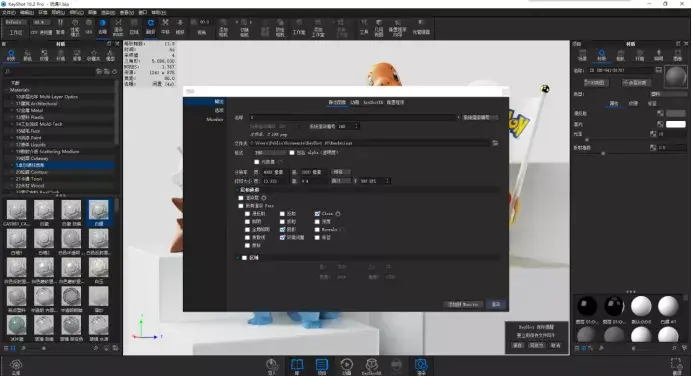Switch to KeyShotXR tab in render dialog
Viewport: 692px width, 376px height.
pos(373,102)
